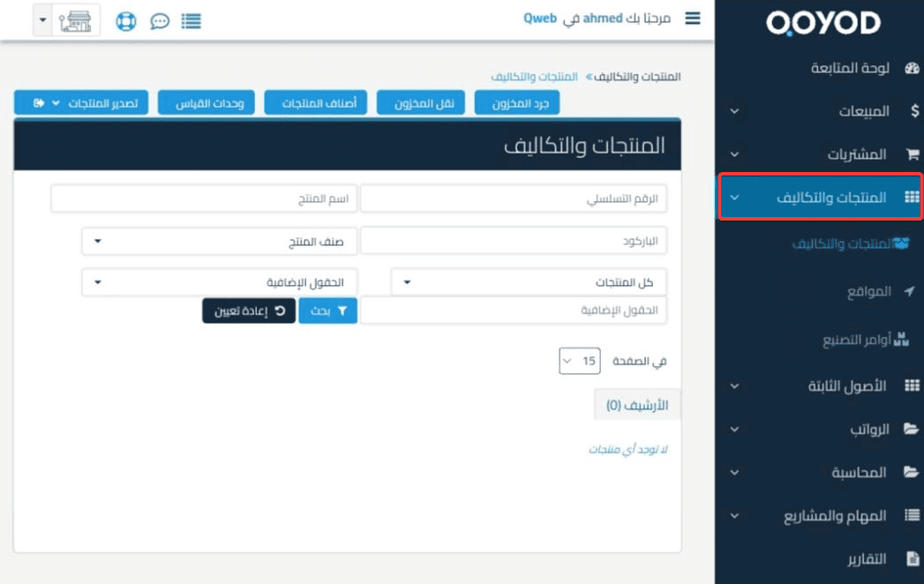Click the dollar sign sales icon
The height and width of the screenshot is (584, 924).
click(912, 111)
